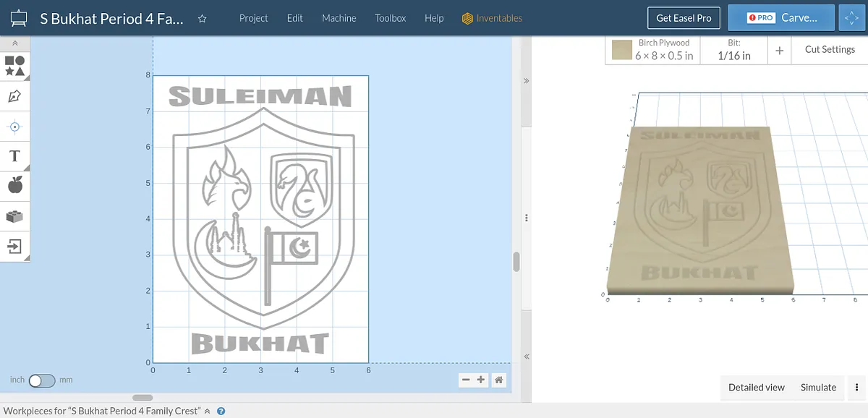Zoom out with the minus button

click(466, 380)
